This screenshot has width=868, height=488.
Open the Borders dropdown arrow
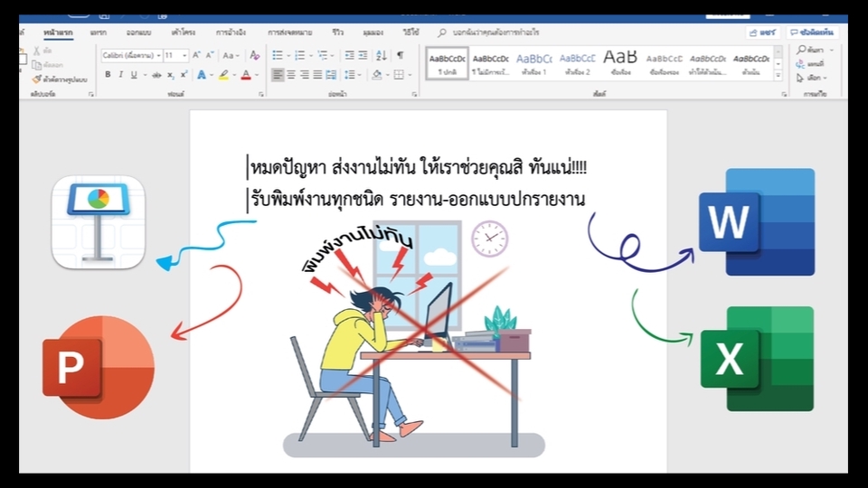[x=410, y=75]
